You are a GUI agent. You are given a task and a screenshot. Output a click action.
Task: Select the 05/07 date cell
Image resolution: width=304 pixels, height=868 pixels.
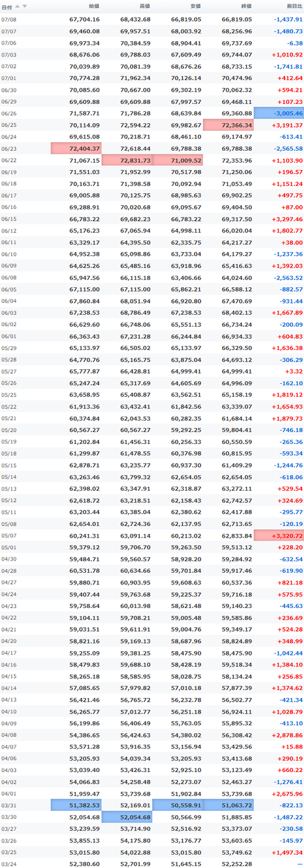tap(9, 535)
